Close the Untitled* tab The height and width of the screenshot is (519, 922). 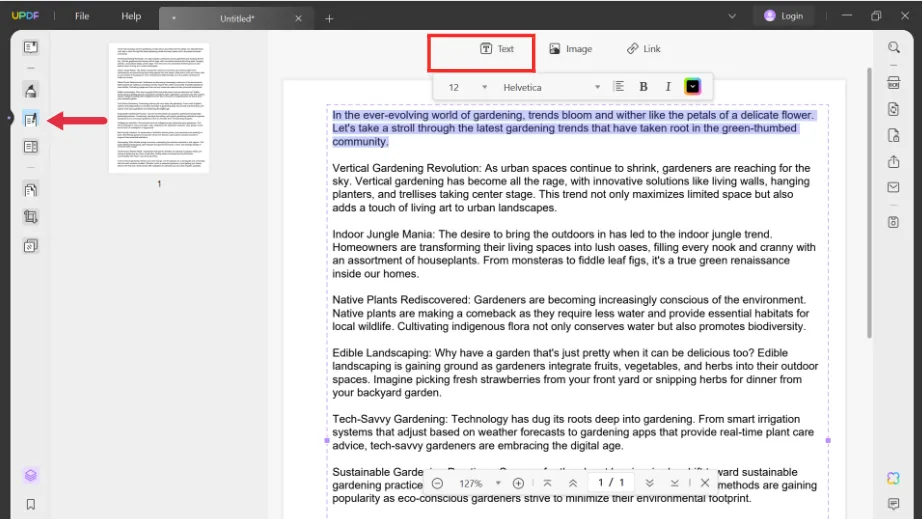click(299, 19)
